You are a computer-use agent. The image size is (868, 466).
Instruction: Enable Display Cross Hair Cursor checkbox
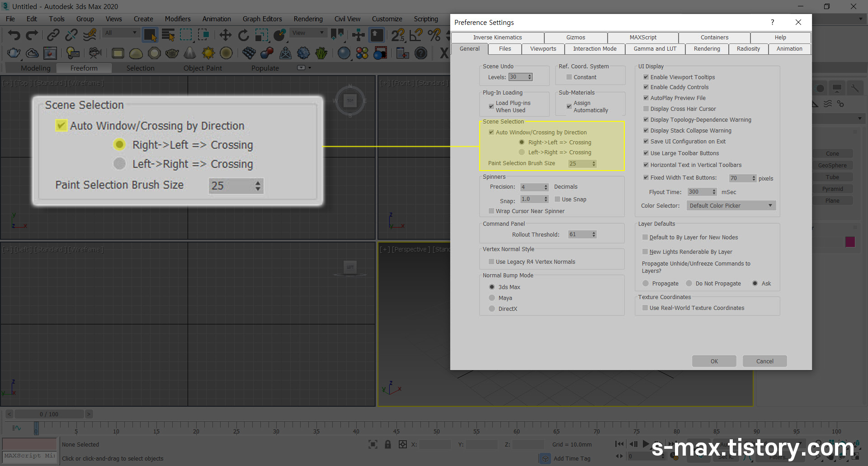tap(646, 109)
